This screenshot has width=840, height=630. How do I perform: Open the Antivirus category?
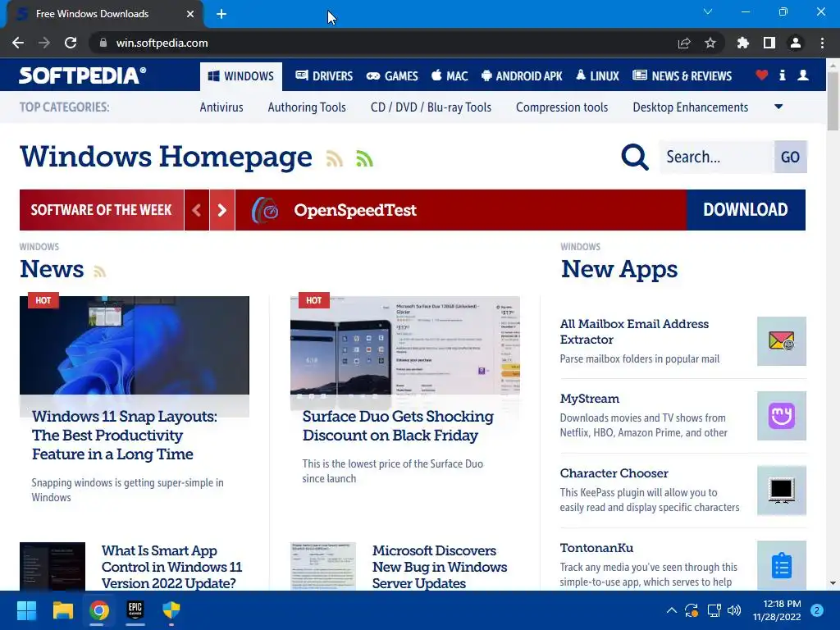pyautogui.click(x=221, y=107)
